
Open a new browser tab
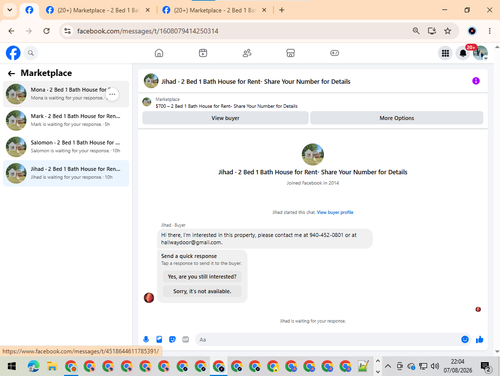[282, 10]
